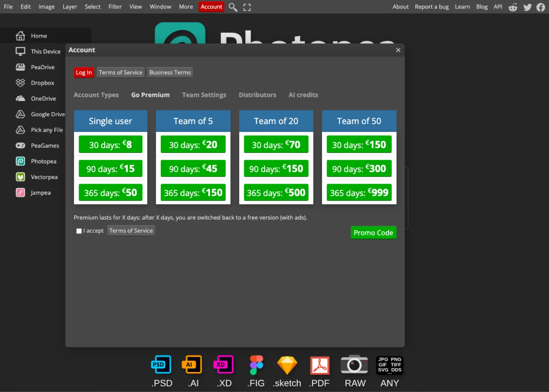The image size is (549, 392).
Task: Open the Learn link
Action: pos(462,7)
